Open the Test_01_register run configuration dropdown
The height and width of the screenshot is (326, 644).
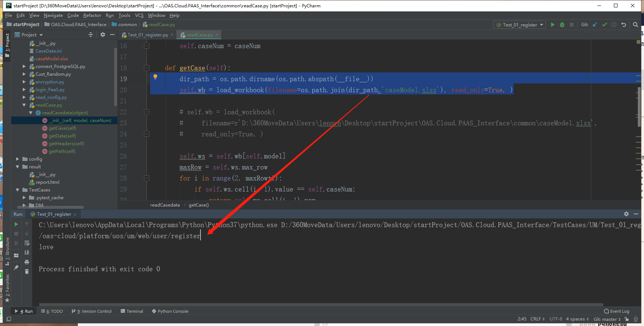[519, 25]
